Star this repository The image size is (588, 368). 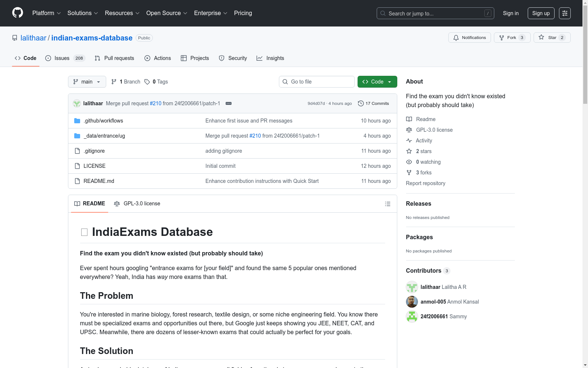[552, 38]
